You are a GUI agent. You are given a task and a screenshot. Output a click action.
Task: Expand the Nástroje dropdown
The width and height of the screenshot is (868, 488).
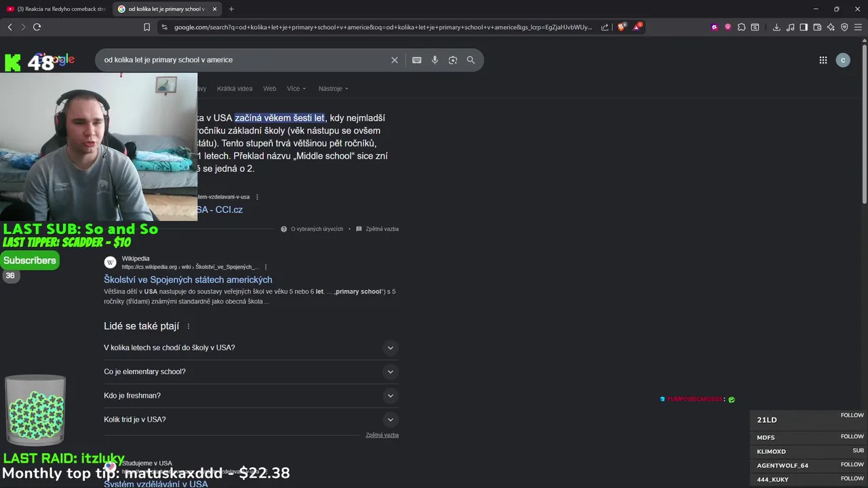tap(333, 89)
